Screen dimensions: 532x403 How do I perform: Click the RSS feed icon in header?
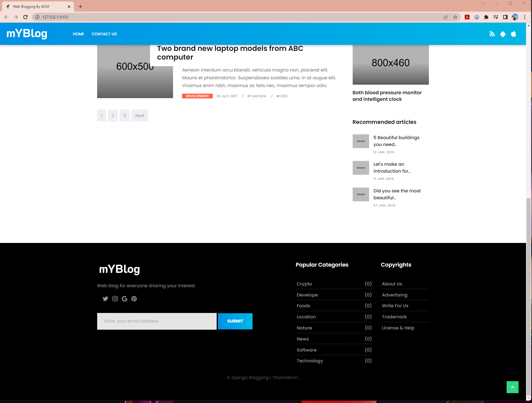coord(492,34)
